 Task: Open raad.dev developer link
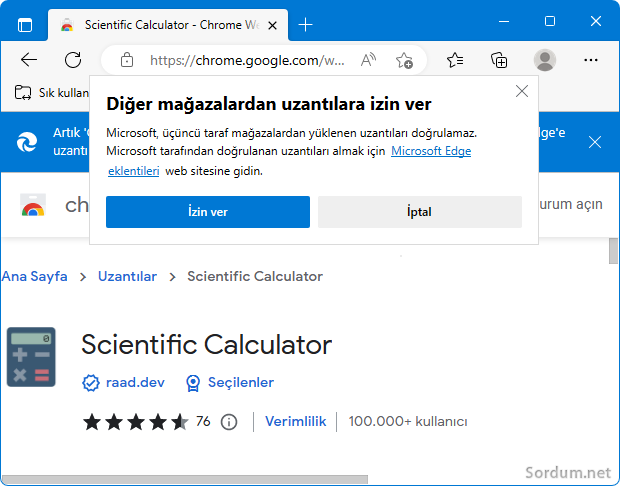(135, 382)
